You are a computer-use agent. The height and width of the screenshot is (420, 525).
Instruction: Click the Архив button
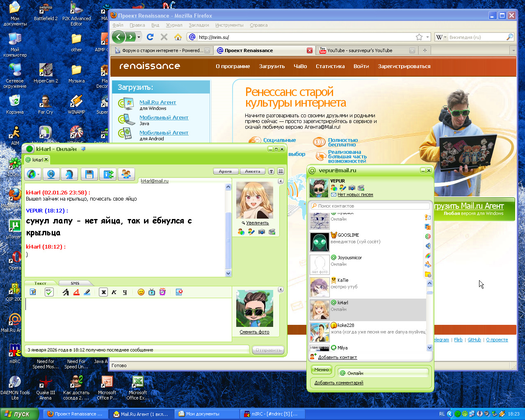point(225,171)
